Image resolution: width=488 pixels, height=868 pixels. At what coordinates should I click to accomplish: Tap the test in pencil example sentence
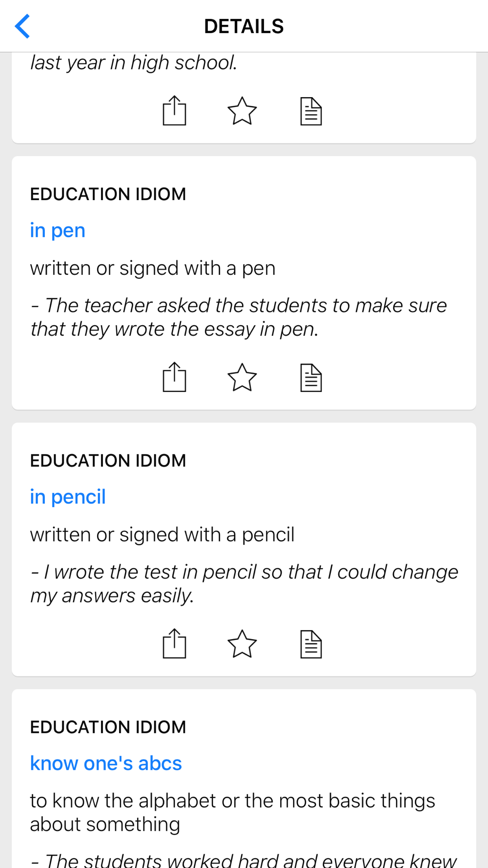tap(244, 584)
